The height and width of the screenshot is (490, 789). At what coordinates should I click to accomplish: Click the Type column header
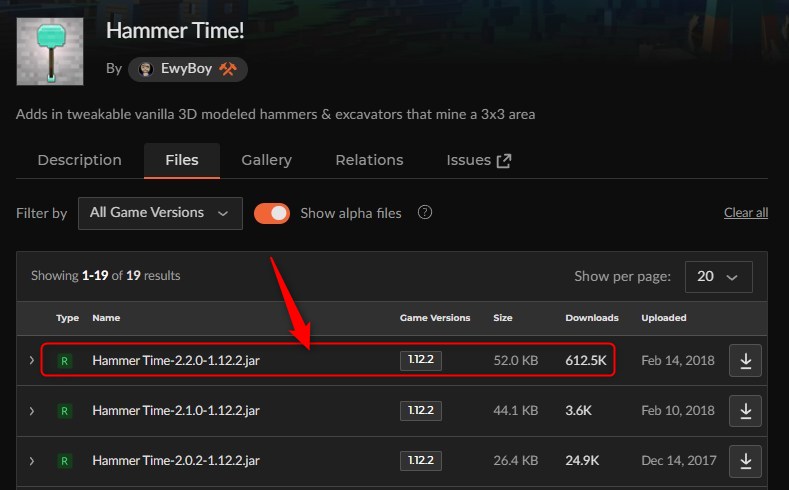coord(67,318)
